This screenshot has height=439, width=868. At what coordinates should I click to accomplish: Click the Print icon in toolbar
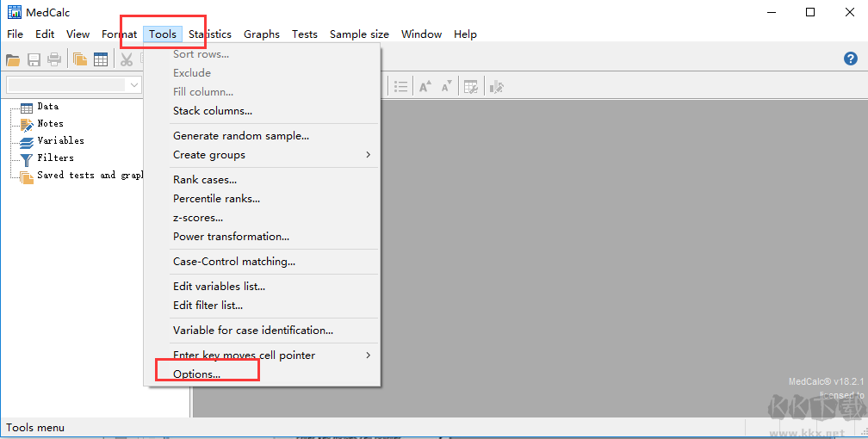(54, 59)
